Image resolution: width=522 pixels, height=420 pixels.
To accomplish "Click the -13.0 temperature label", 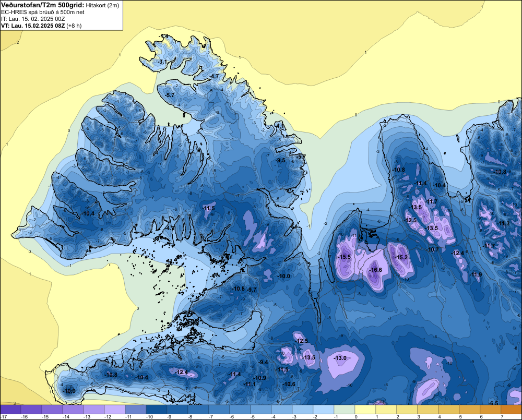I will (x=340, y=358).
